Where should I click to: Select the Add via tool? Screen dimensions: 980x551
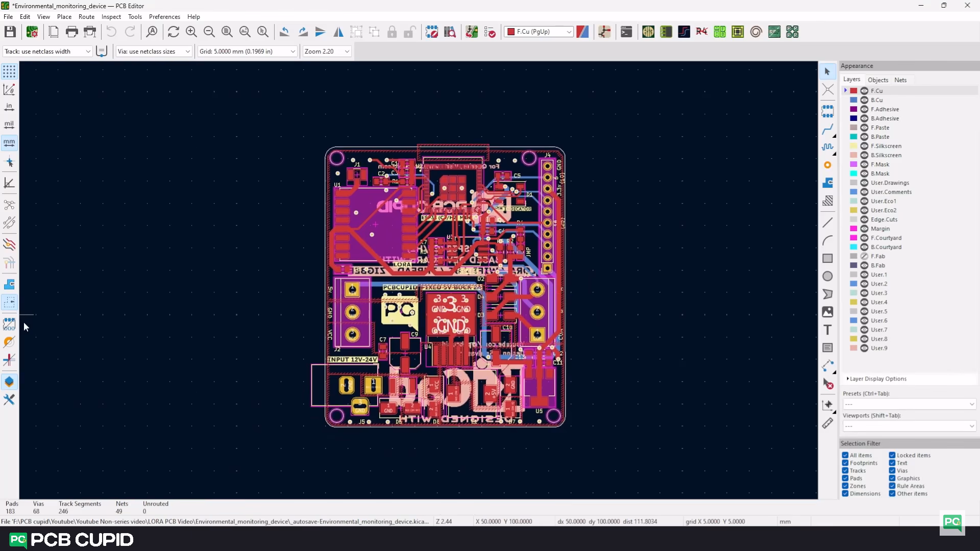(x=827, y=165)
